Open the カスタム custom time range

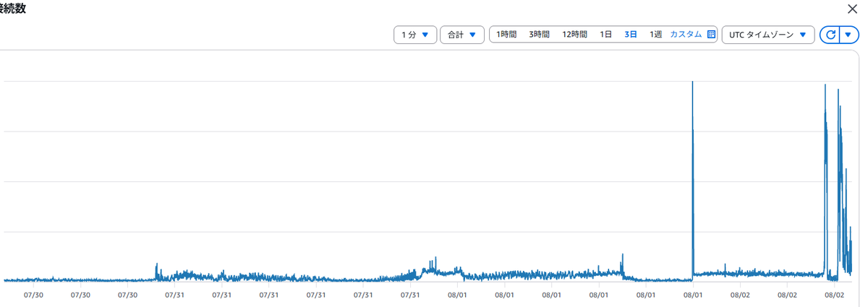click(686, 35)
